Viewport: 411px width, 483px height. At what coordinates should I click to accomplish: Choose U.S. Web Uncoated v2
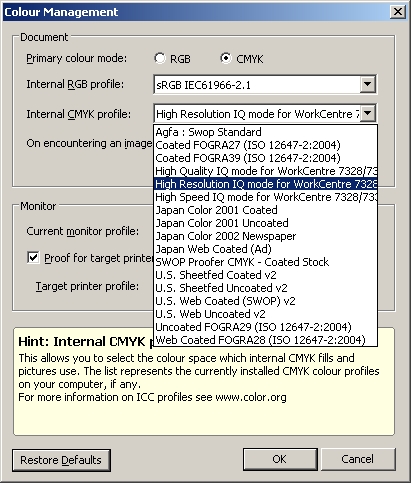coord(265,314)
